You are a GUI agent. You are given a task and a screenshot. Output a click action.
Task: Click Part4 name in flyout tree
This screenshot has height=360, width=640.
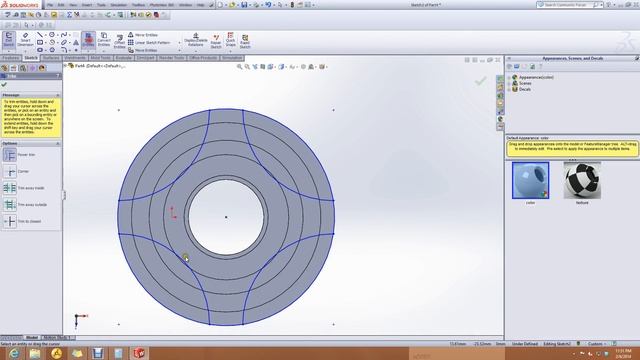click(100, 66)
